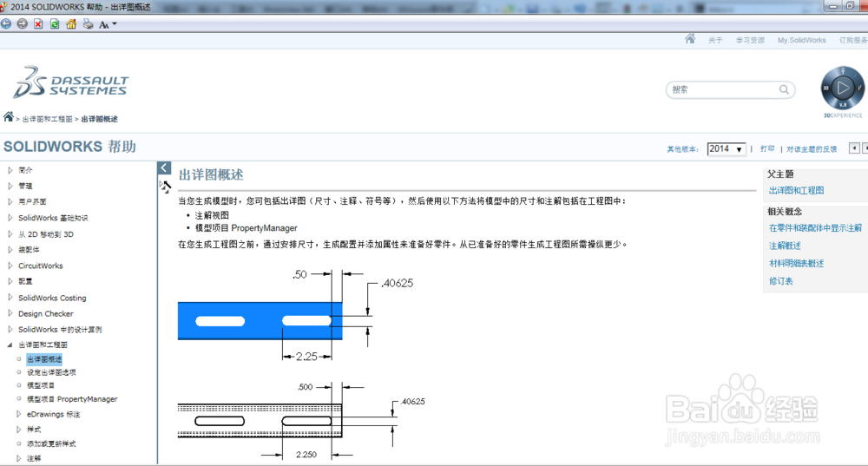Click the 对该主题的反馈 feedback link
Image resolution: width=868 pixels, height=466 pixels.
coord(812,149)
